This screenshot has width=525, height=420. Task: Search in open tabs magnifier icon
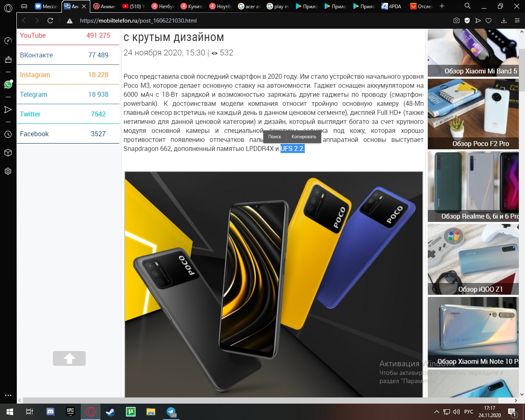(x=468, y=6)
